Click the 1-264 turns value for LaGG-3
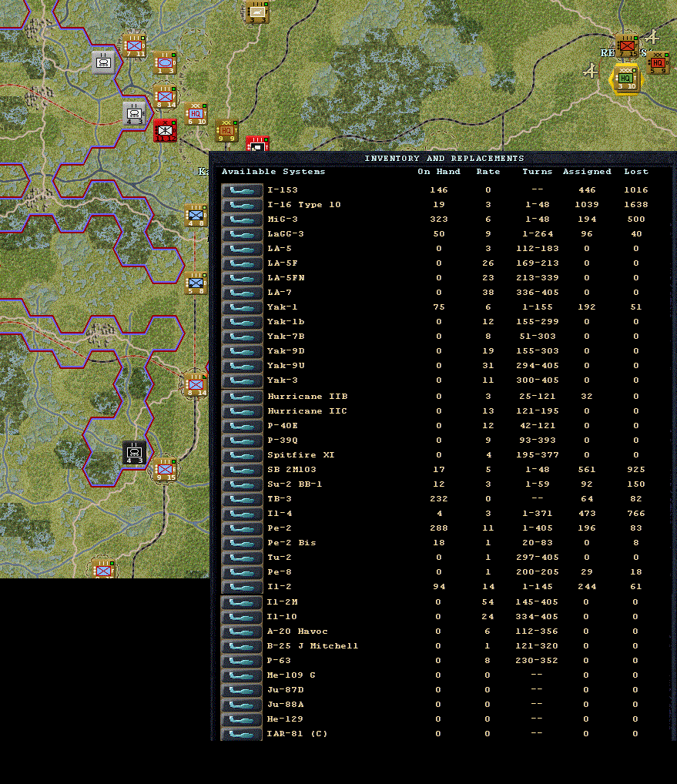 click(537, 234)
